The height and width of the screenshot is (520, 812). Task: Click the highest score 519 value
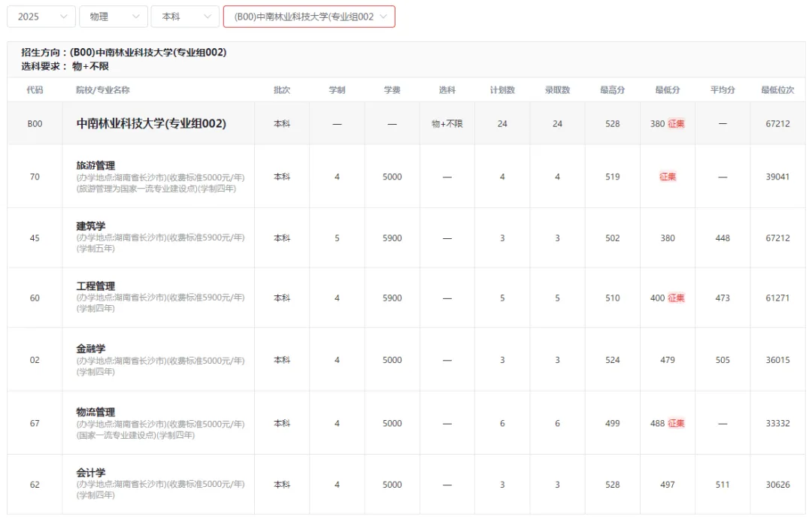click(613, 177)
